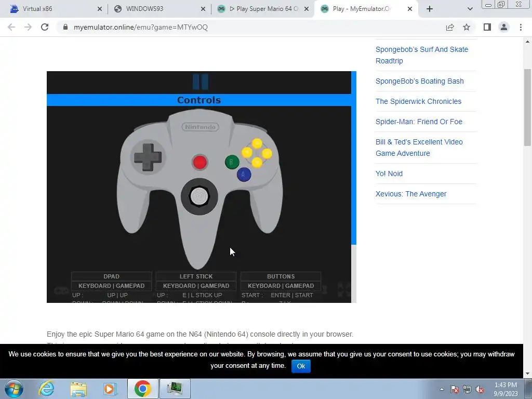Open Chrome's three-dot menu
This screenshot has height=399, width=532.
[521, 27]
